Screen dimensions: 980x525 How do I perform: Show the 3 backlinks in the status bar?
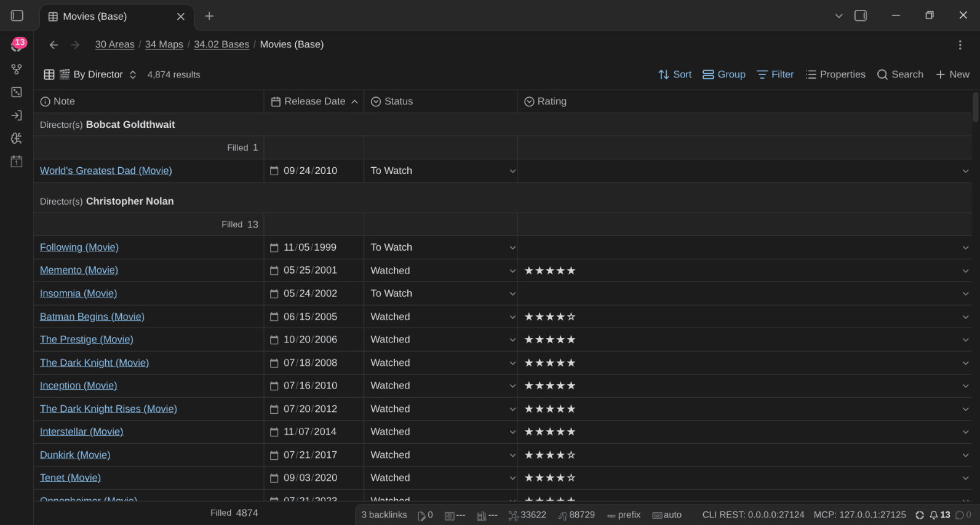point(384,515)
